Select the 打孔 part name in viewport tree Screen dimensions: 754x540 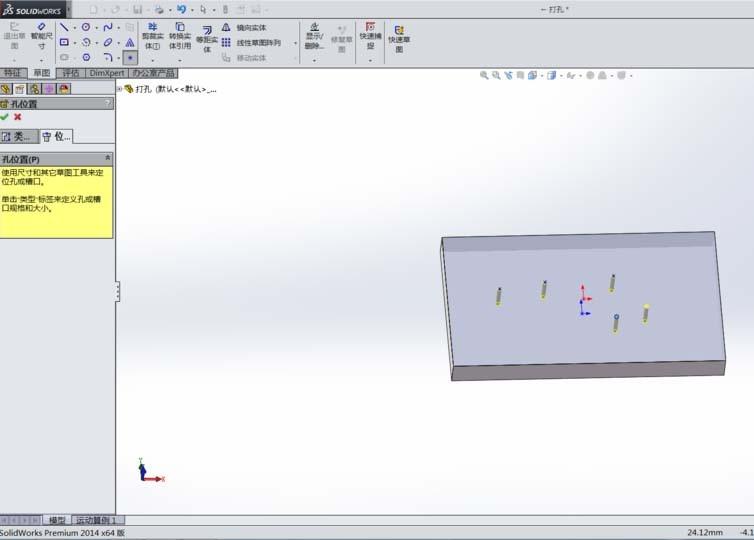point(176,89)
